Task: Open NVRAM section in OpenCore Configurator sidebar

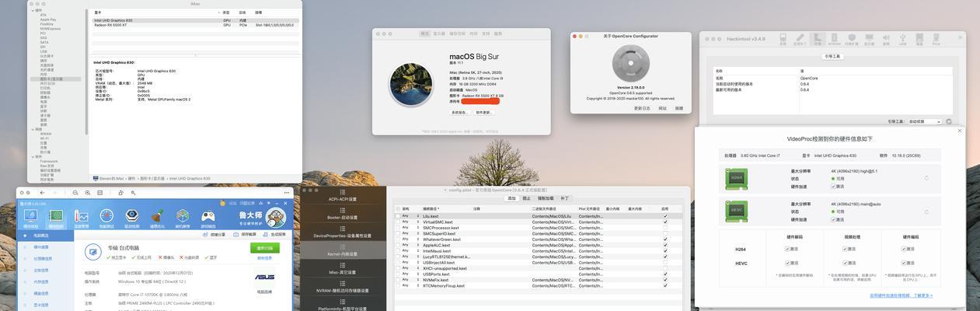Action: 342,287
